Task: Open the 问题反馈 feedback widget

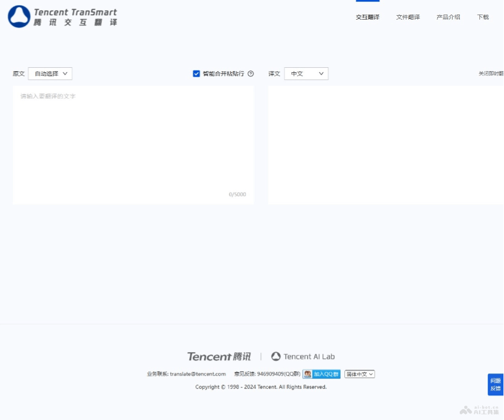Action: point(495,384)
